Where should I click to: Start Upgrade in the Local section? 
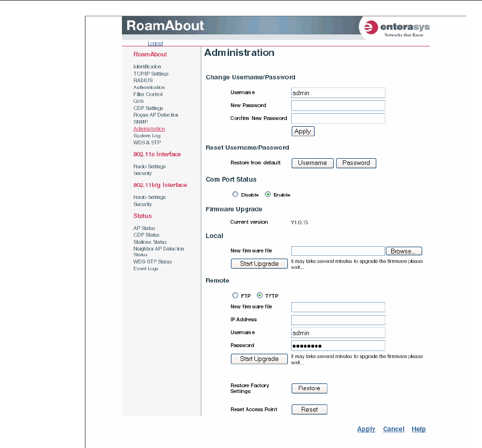pos(259,263)
